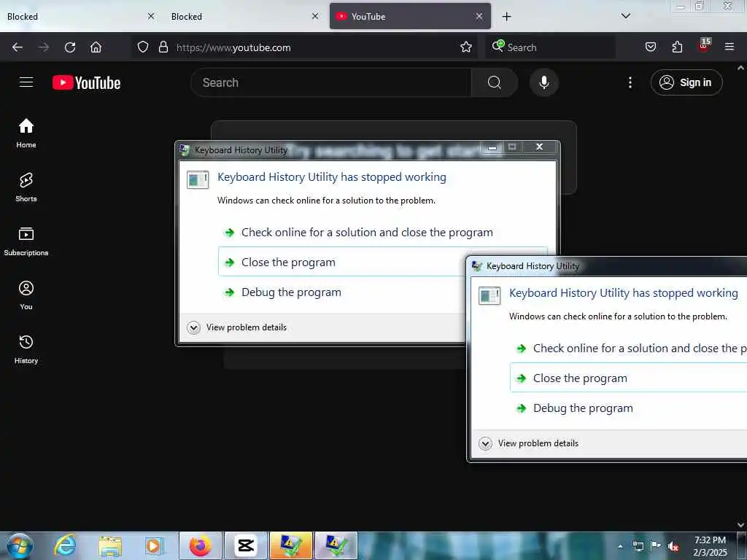Screen dimensions: 747x560
Task: Click the page scrollbar down arrow
Action: pyautogui.click(x=741, y=525)
